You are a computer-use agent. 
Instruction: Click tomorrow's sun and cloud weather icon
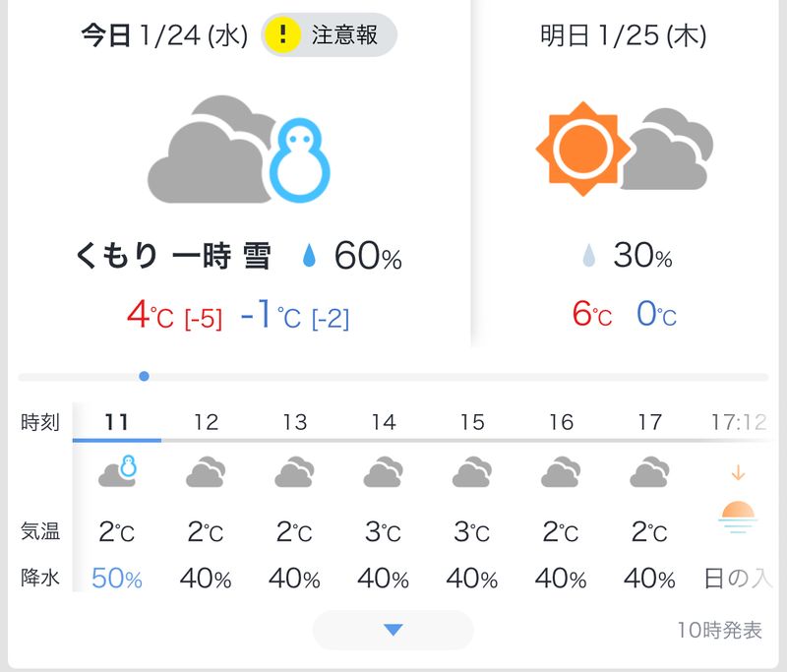(624, 148)
